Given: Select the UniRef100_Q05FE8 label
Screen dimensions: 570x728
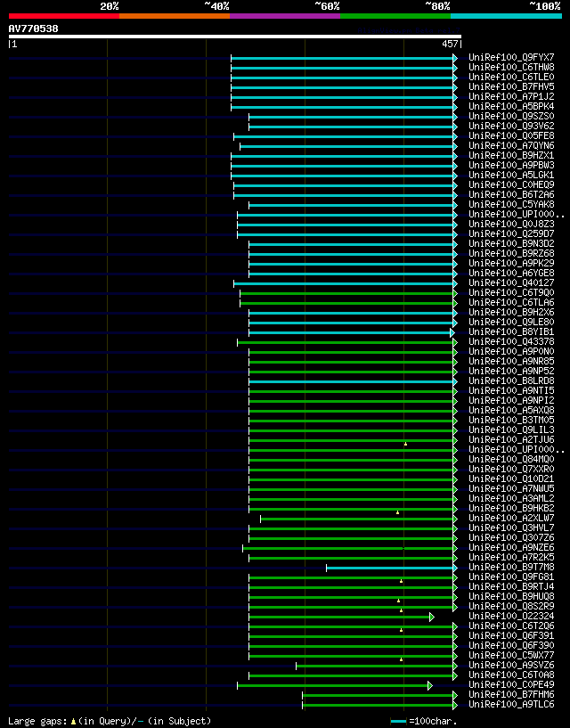Looking at the screenshot, I should [511, 136].
